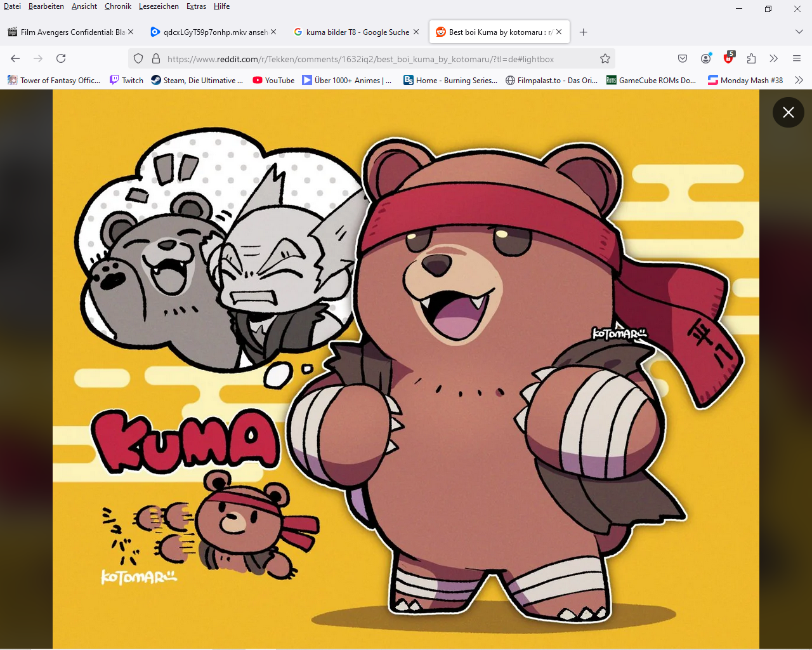This screenshot has width=812, height=650.
Task: Open the Extras menu
Action: click(196, 6)
